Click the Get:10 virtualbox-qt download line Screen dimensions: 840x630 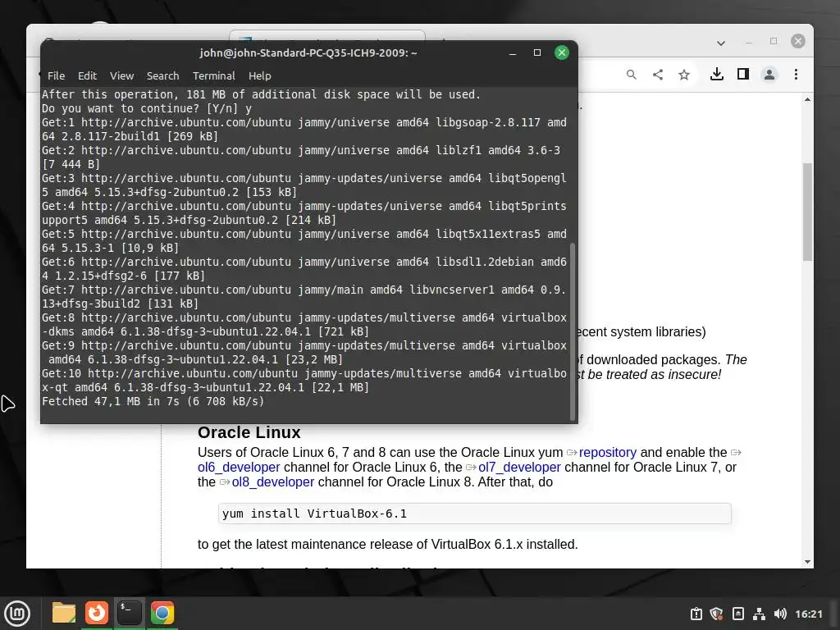[304, 381]
